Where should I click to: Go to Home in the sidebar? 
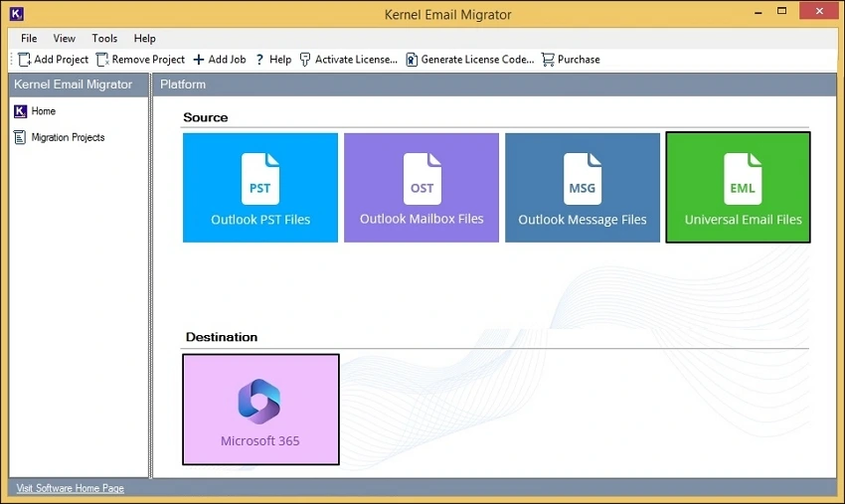[43, 111]
